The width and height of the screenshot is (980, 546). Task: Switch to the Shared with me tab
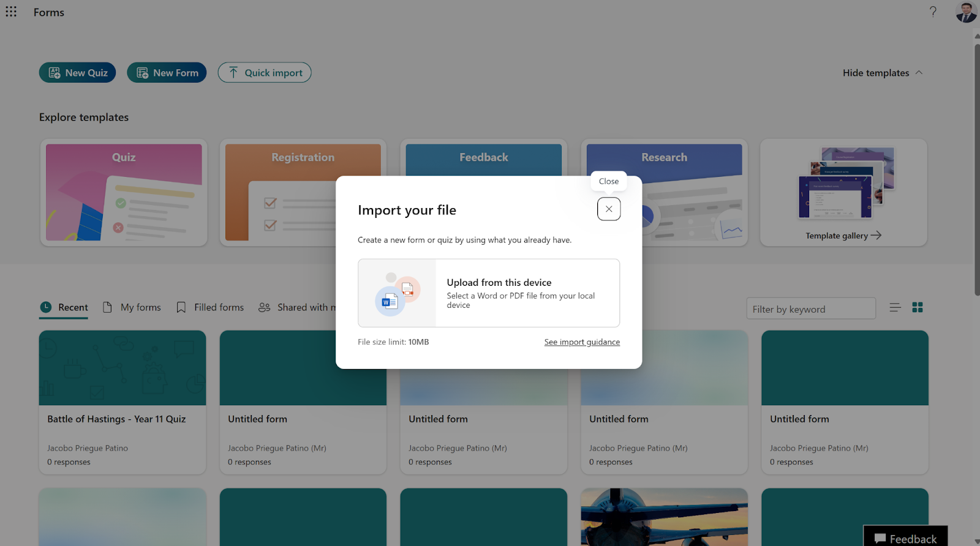pyautogui.click(x=297, y=307)
